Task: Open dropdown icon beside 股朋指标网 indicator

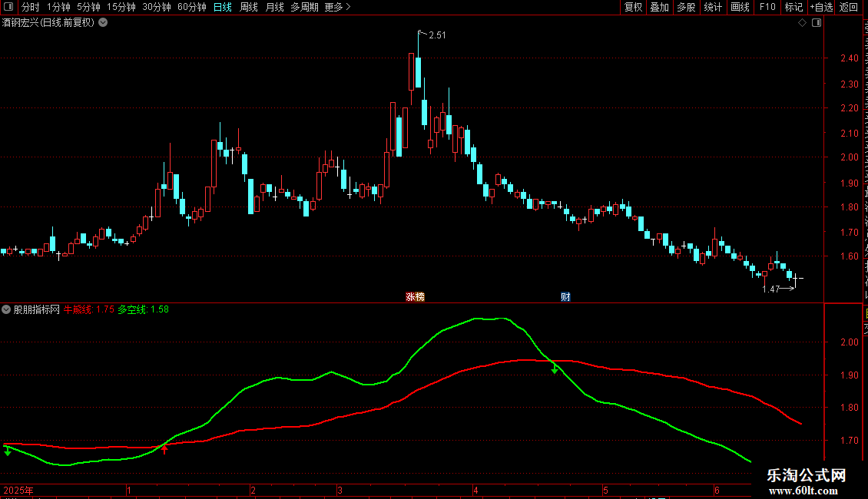Action: 6,310
